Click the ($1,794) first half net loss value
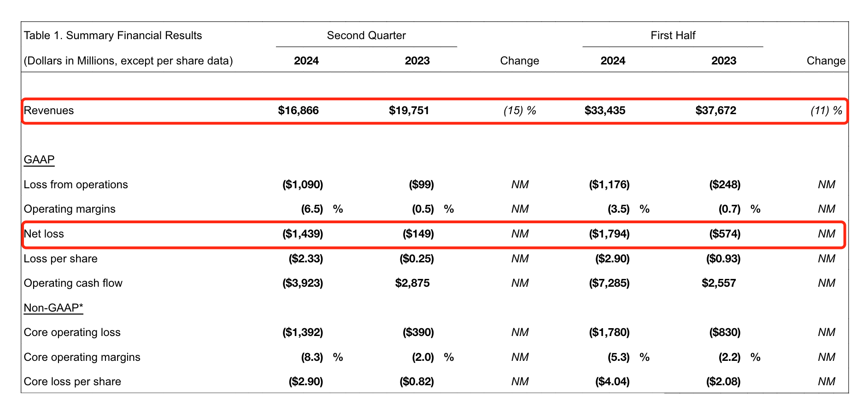Viewport: 868px width, 417px height. pyautogui.click(x=609, y=234)
